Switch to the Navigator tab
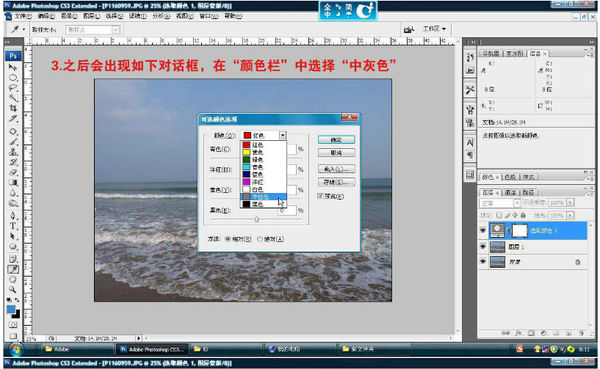Viewport: 600px width, 369px height. pyautogui.click(x=491, y=54)
